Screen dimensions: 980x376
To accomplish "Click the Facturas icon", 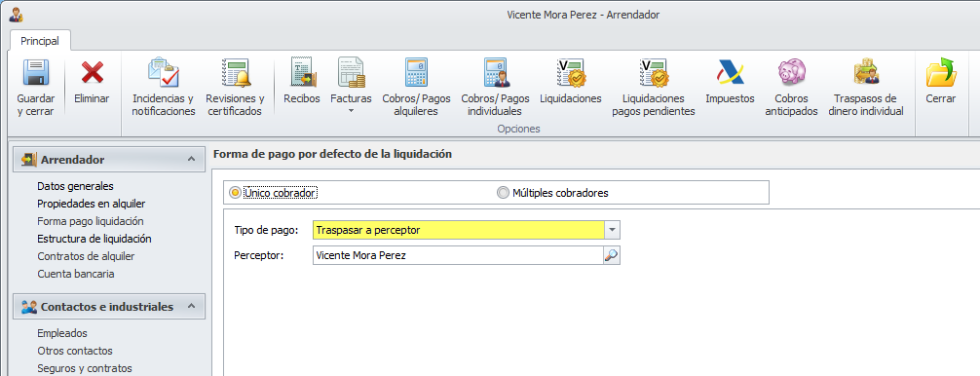I will click(351, 72).
